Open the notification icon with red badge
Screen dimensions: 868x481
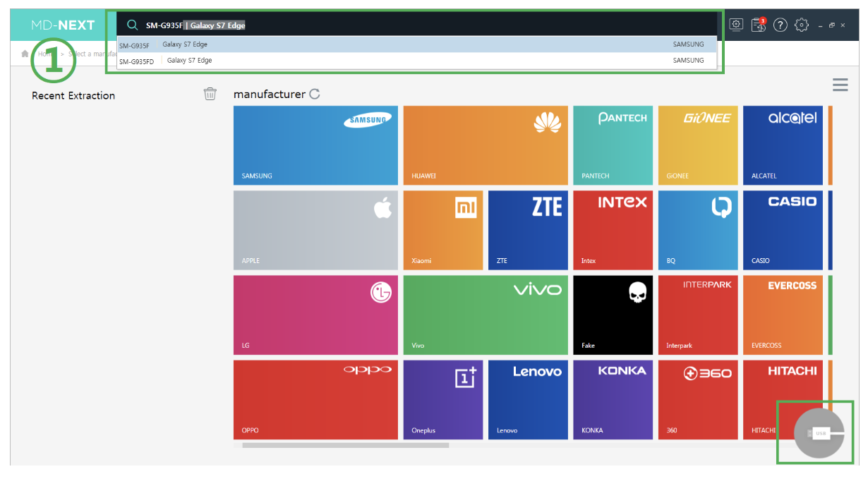coord(759,25)
